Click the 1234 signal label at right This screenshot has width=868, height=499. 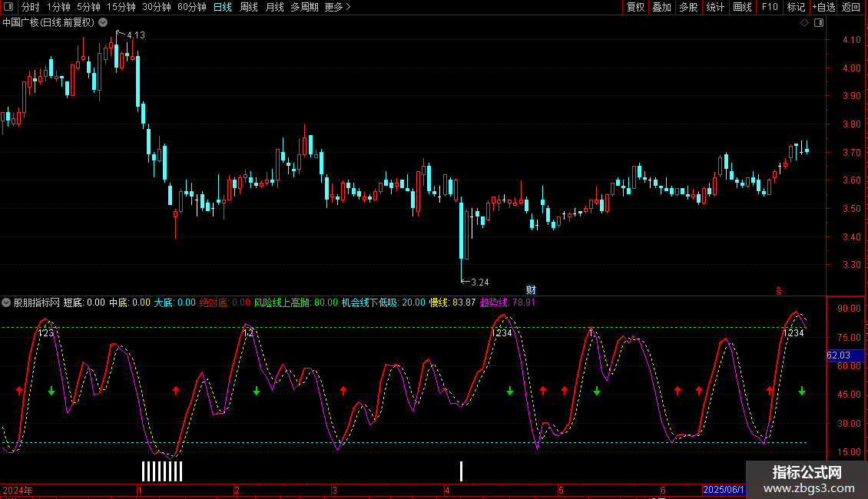pyautogui.click(x=793, y=333)
